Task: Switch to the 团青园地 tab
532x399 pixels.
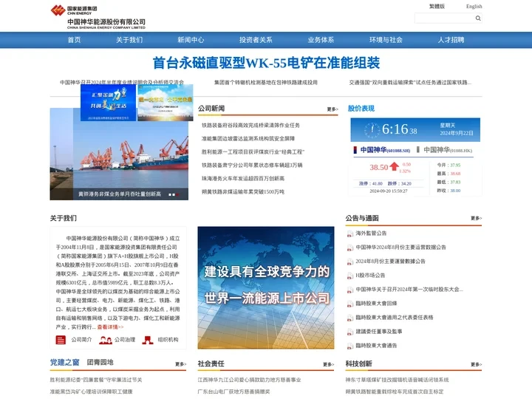Action: 100,362
